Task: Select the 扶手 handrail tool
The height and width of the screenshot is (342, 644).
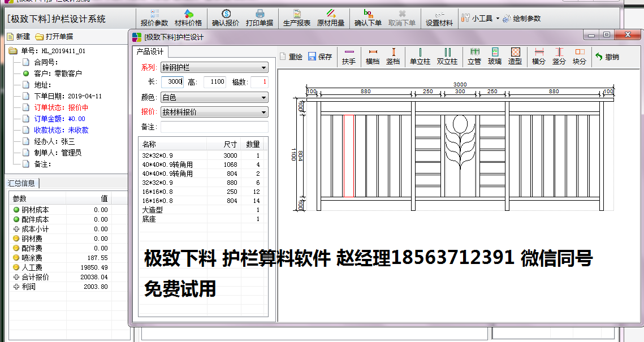Action: pyautogui.click(x=349, y=57)
